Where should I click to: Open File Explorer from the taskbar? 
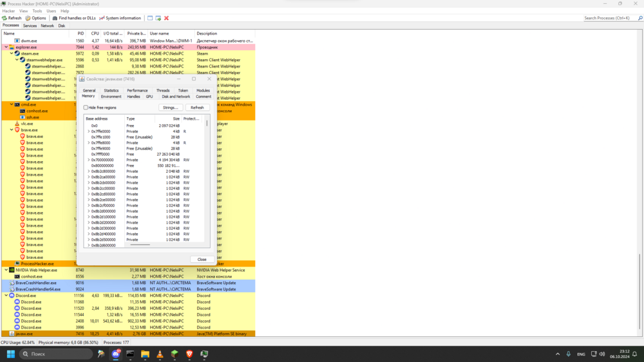pyautogui.click(x=145, y=354)
